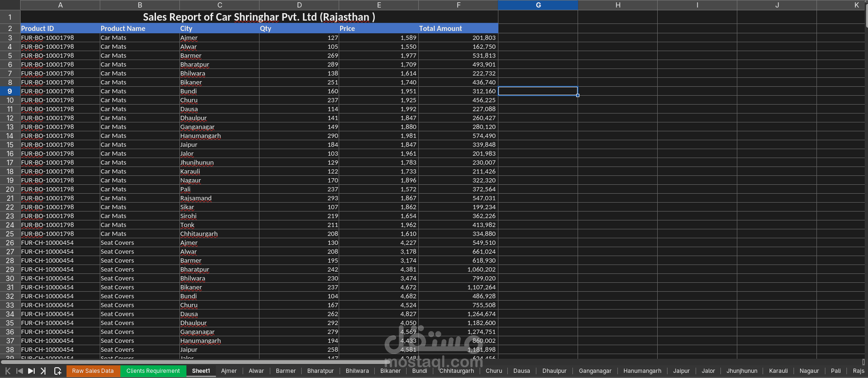
Task: Switch to the Ajmer sheet tab
Action: pyautogui.click(x=229, y=371)
